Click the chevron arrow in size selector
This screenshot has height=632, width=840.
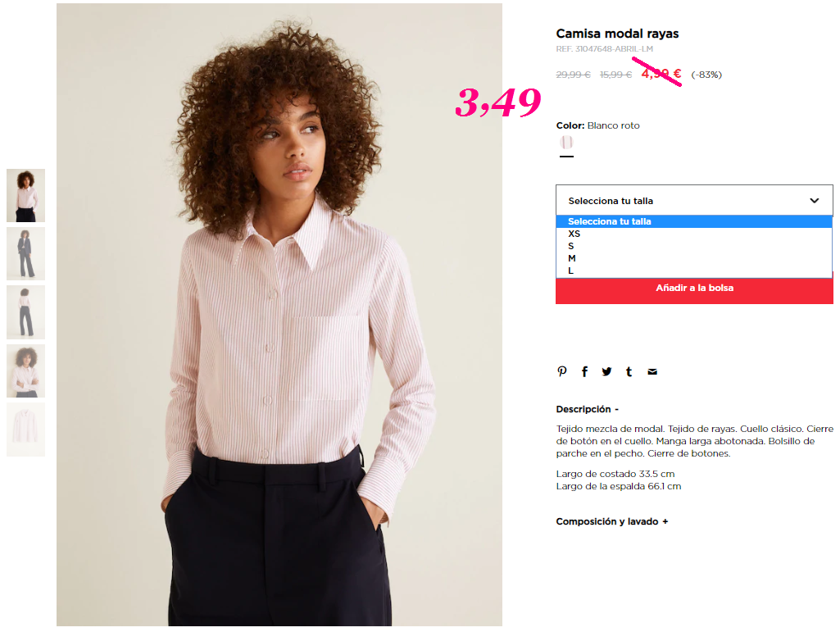(815, 201)
